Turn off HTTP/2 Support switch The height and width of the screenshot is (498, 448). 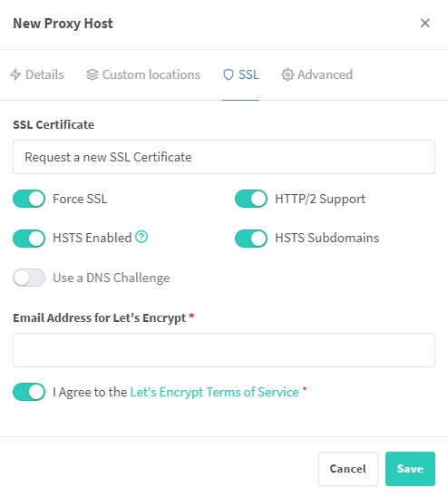click(251, 199)
